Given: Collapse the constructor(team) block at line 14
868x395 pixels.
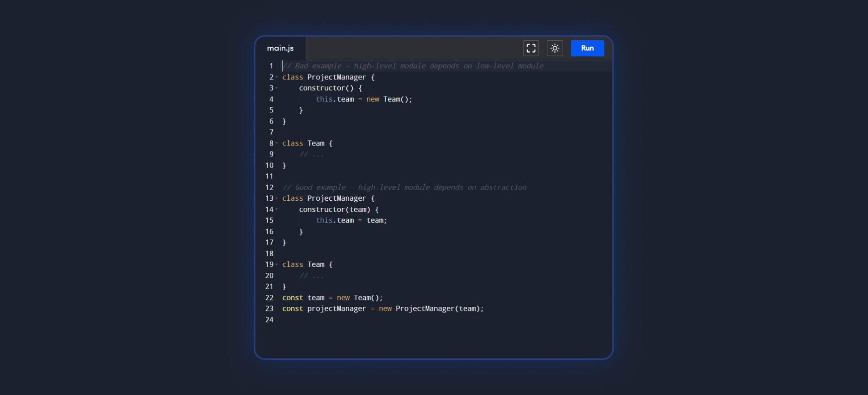Looking at the screenshot, I should coord(277,210).
